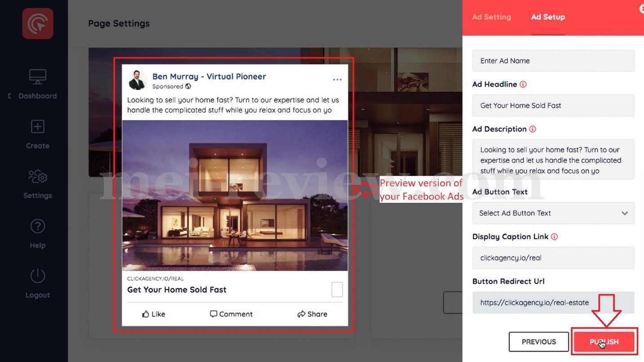Close the ad setup panel

coord(642,8)
